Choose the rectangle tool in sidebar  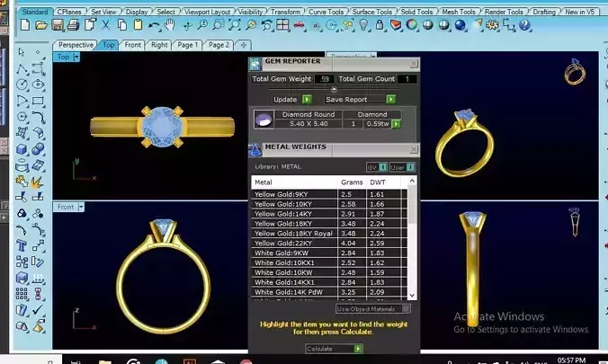point(38,102)
